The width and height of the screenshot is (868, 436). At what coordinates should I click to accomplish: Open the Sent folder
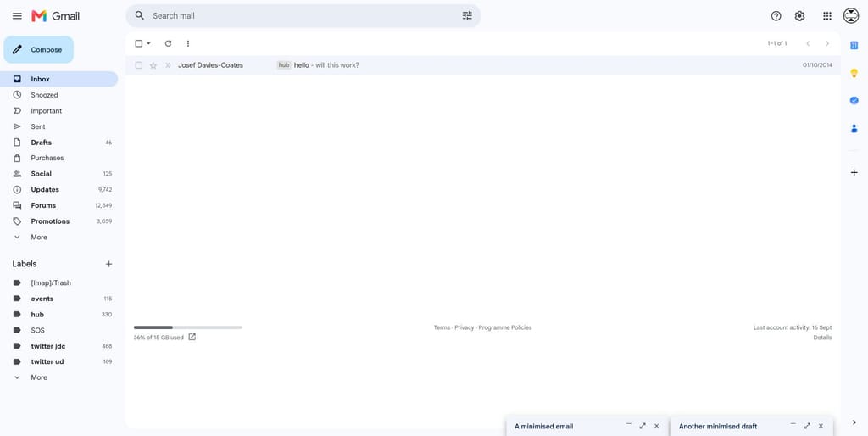click(59, 126)
